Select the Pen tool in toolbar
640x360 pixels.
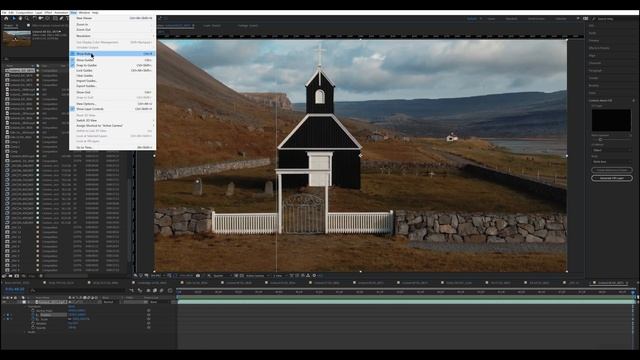click(x=61, y=18)
